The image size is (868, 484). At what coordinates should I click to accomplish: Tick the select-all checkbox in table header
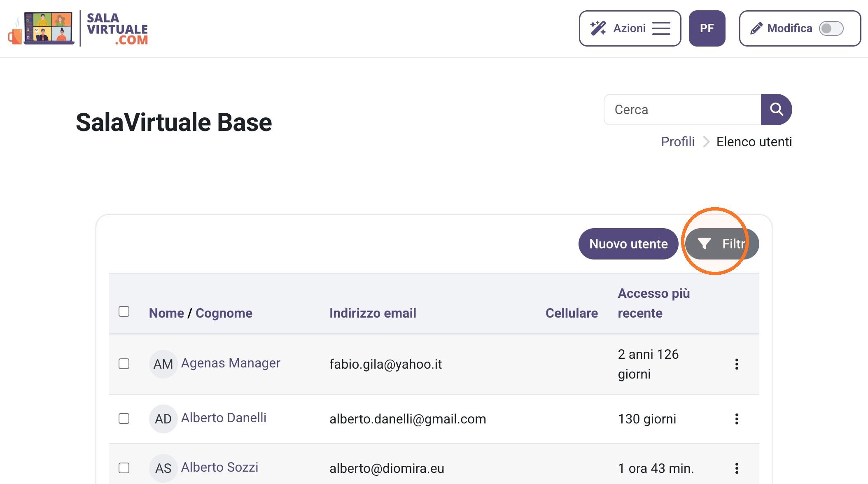pos(124,311)
